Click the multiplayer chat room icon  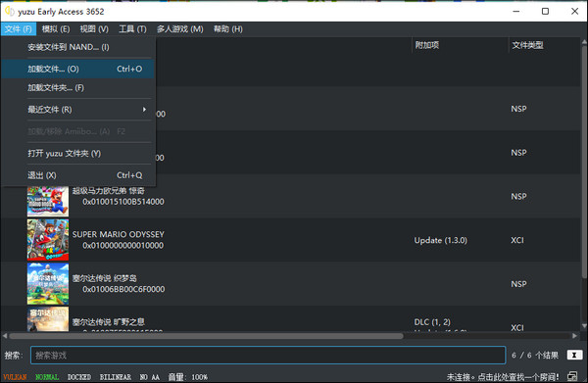point(572,376)
